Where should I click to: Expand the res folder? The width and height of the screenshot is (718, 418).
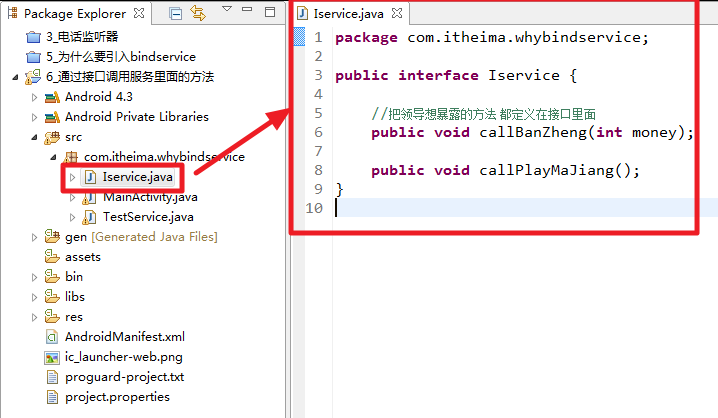pyautogui.click(x=34, y=317)
